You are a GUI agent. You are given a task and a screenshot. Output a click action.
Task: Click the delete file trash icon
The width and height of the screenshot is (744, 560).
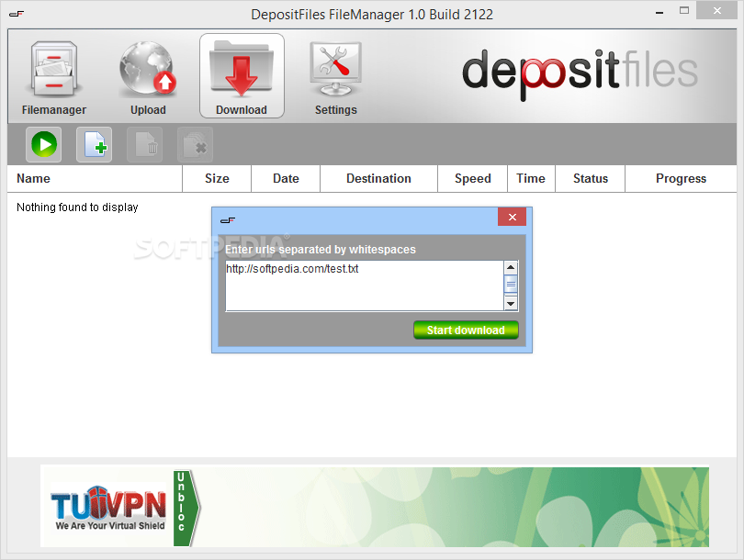coord(145,145)
